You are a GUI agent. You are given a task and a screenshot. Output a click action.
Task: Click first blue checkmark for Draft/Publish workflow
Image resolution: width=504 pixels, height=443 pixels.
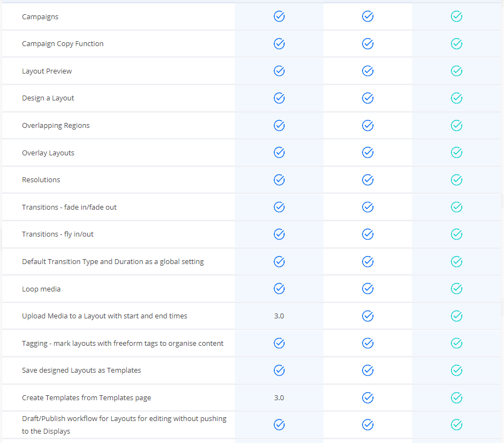point(279,424)
